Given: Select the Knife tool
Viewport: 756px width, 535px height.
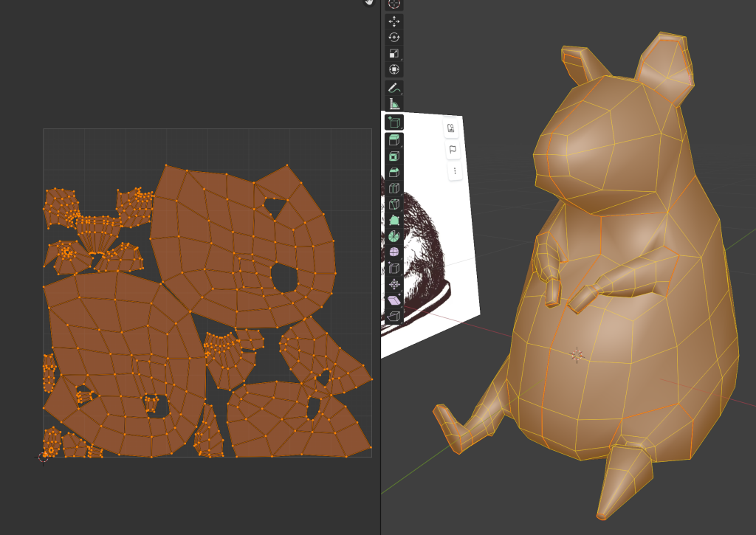Looking at the screenshot, I should [394, 204].
